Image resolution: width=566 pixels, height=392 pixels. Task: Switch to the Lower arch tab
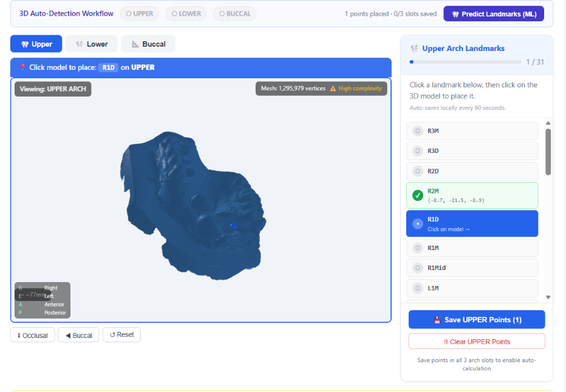pyautogui.click(x=91, y=44)
